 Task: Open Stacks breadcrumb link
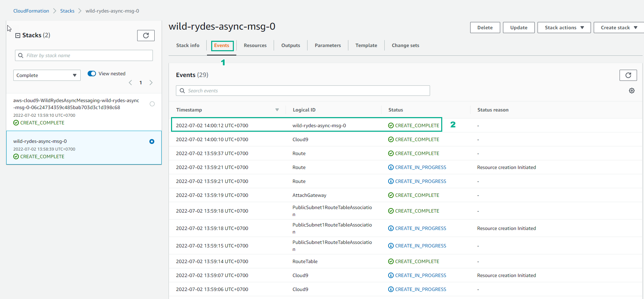[x=67, y=11]
